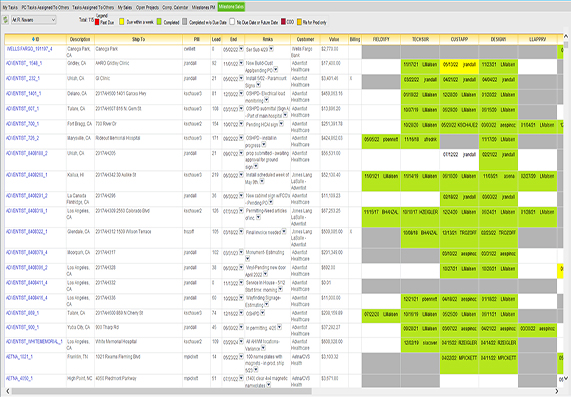571x397 pixels.
Task: Switch to the My Tasks tab
Action: click(10, 7)
